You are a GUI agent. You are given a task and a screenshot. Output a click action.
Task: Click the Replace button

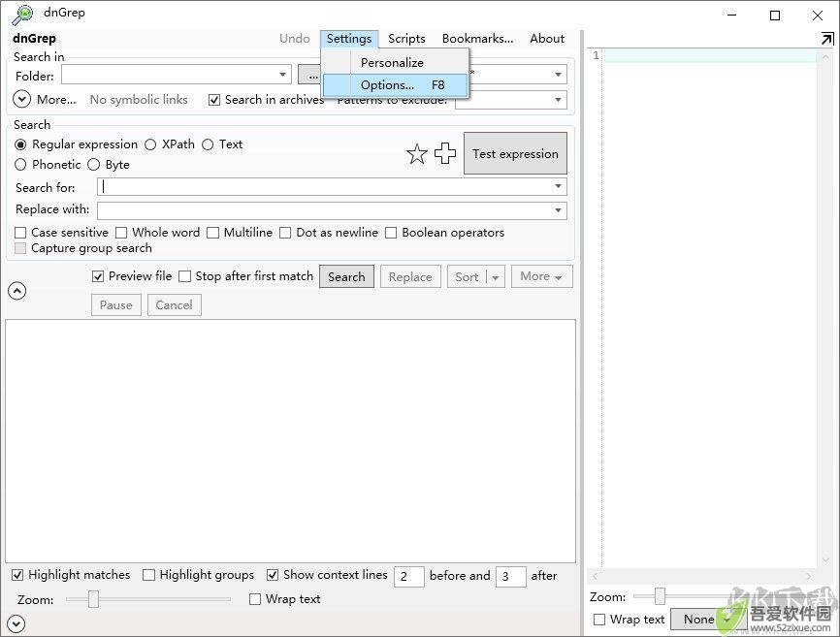tap(410, 276)
